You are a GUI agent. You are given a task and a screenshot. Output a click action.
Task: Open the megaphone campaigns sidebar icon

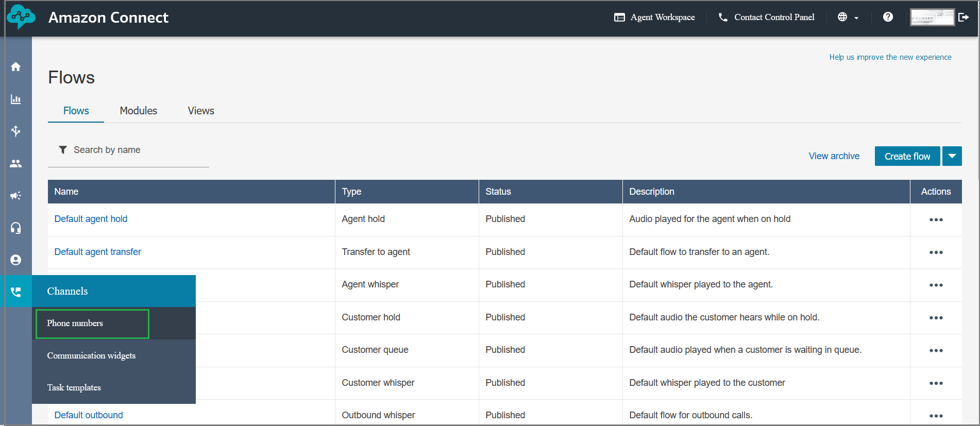point(16,196)
